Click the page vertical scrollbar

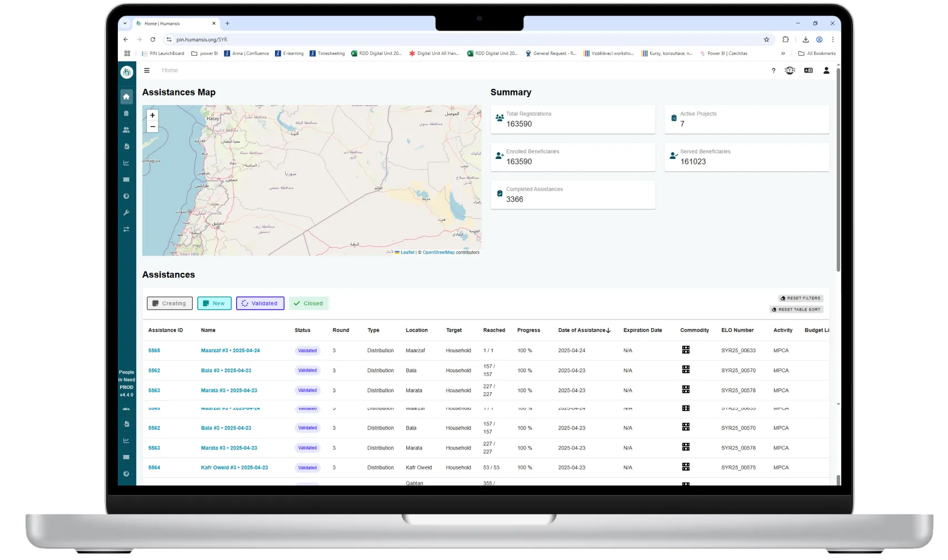click(838, 169)
